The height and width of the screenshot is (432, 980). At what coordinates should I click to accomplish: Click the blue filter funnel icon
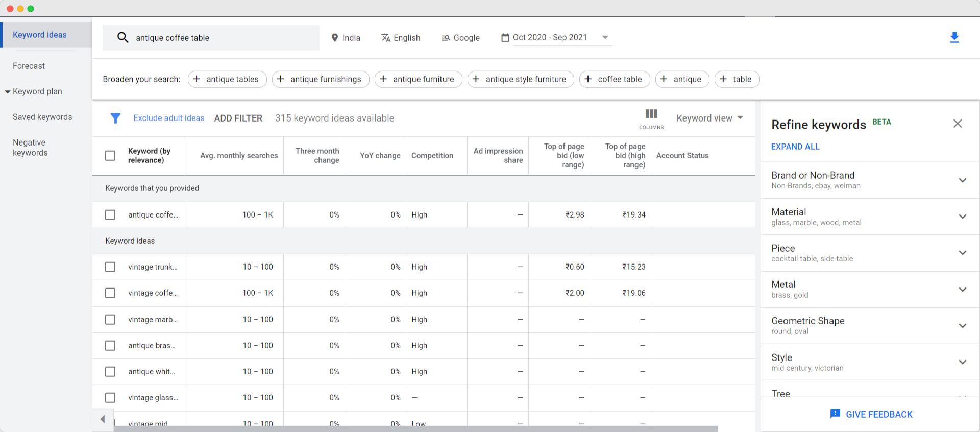tap(116, 118)
